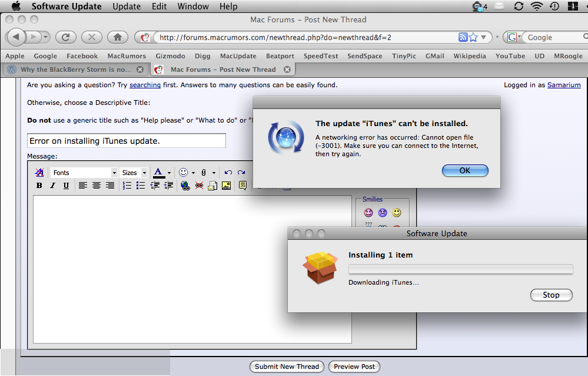This screenshot has height=376, width=588.
Task: Open the Window menu
Action: (x=193, y=6)
